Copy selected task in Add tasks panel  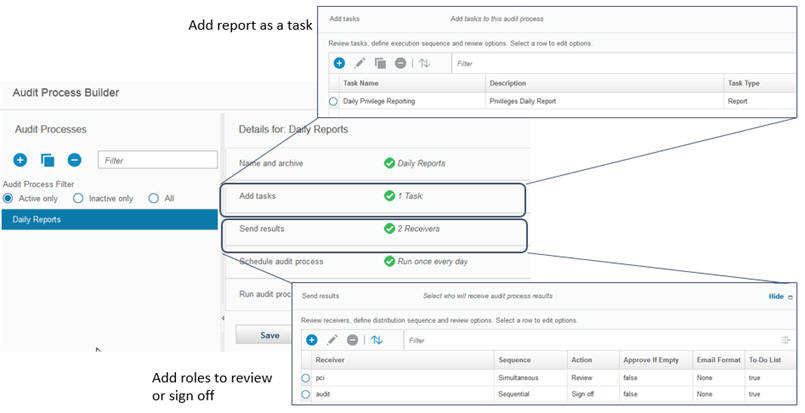pyautogui.click(x=380, y=63)
